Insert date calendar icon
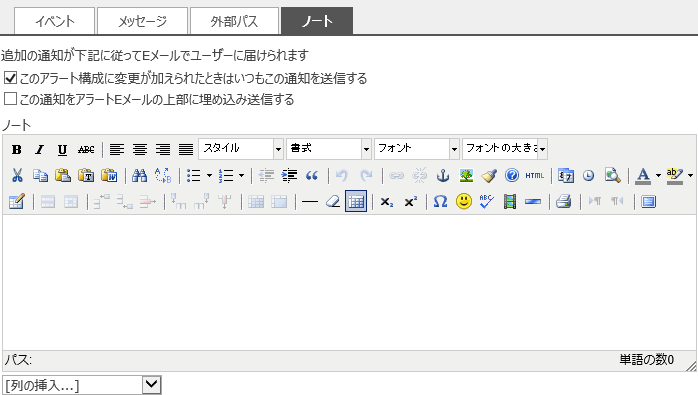The height and width of the screenshot is (395, 698). 566,175
